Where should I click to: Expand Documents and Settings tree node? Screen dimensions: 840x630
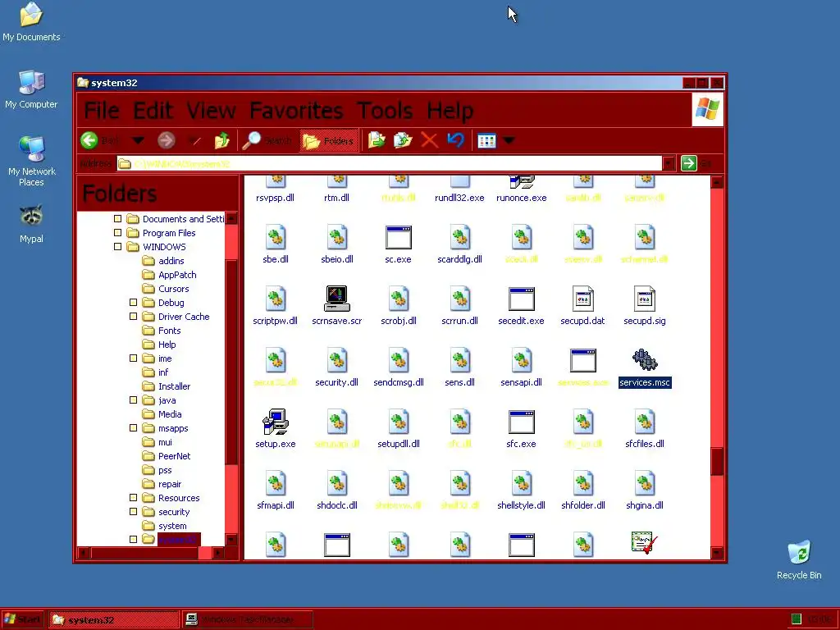pyautogui.click(x=118, y=218)
